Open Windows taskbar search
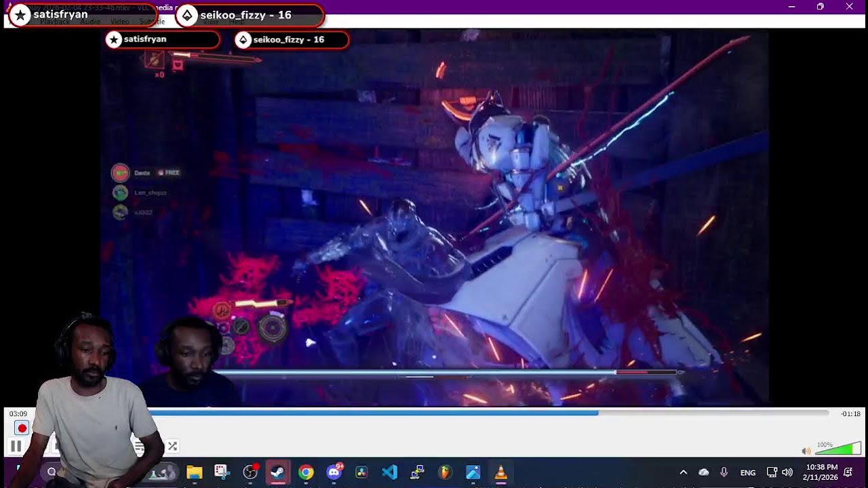The height and width of the screenshot is (488, 868). point(52,472)
